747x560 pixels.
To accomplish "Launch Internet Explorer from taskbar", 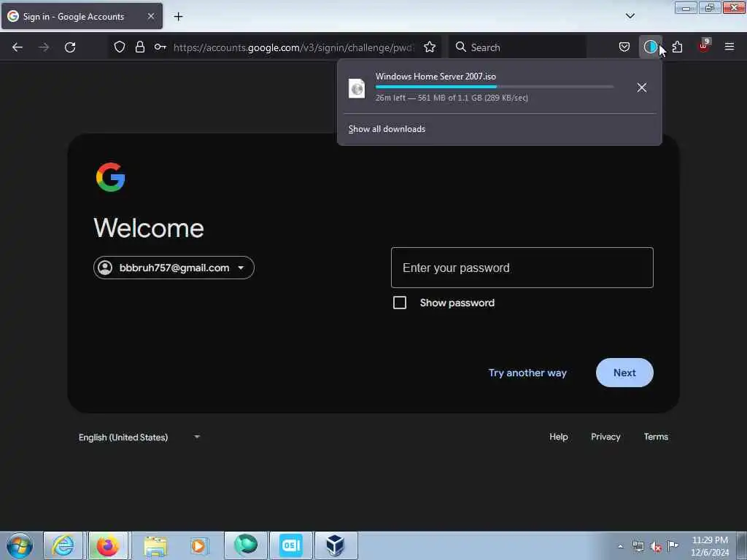I will pos(63,545).
